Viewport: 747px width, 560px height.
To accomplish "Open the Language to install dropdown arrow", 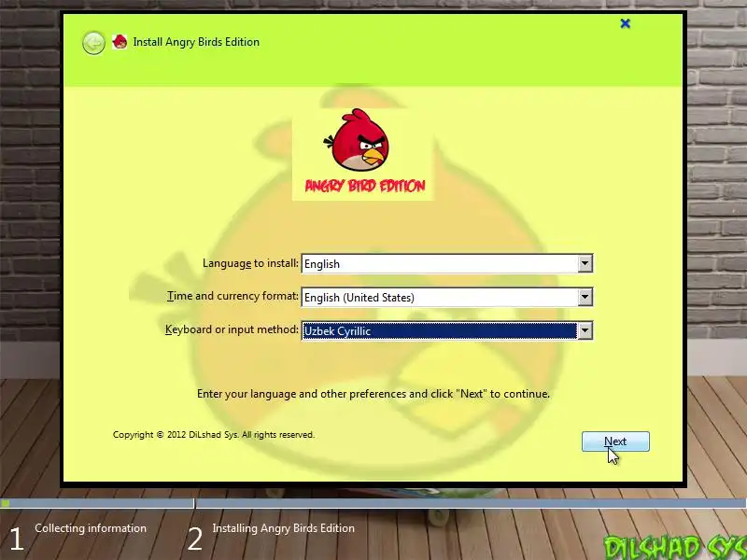I will click(x=585, y=263).
